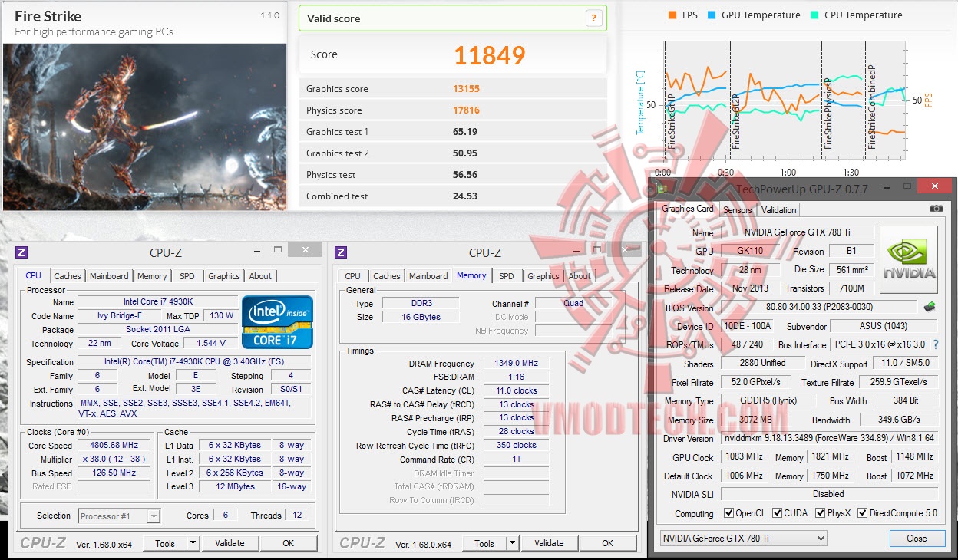Click the Core Speed value 4805.68 MHz
This screenshot has width=958, height=560.
tap(114, 445)
